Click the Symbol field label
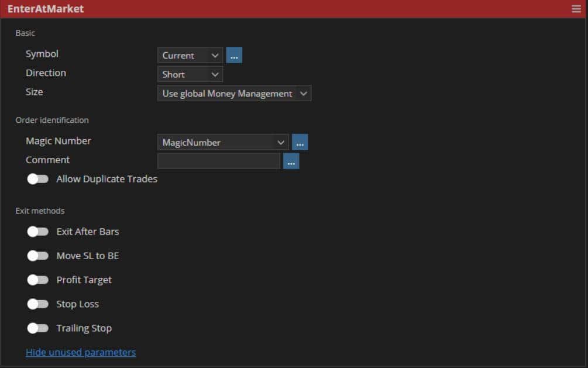588x368 pixels. (x=42, y=54)
